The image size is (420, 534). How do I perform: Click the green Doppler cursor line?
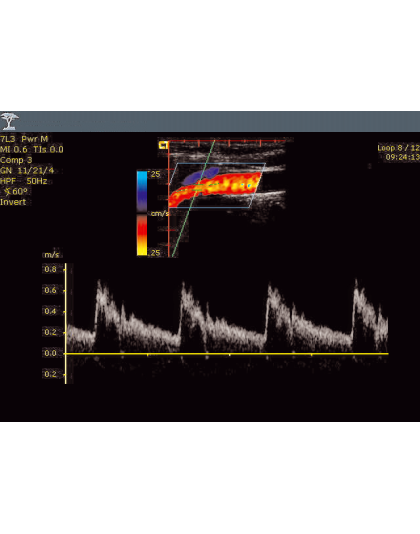[193, 198]
